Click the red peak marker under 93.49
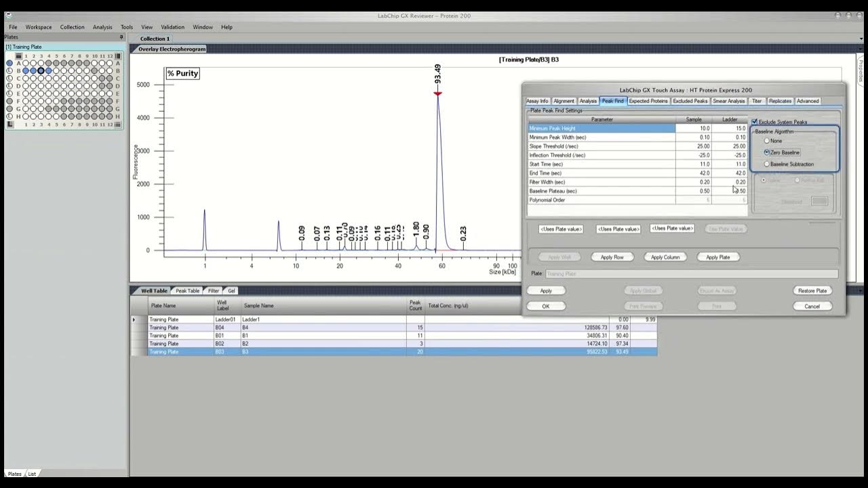This screenshot has height=488, width=868. [x=438, y=94]
